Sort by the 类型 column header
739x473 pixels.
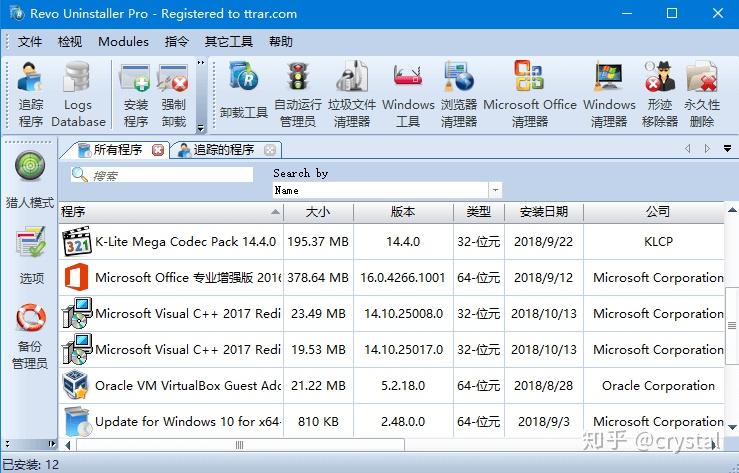pyautogui.click(x=479, y=212)
